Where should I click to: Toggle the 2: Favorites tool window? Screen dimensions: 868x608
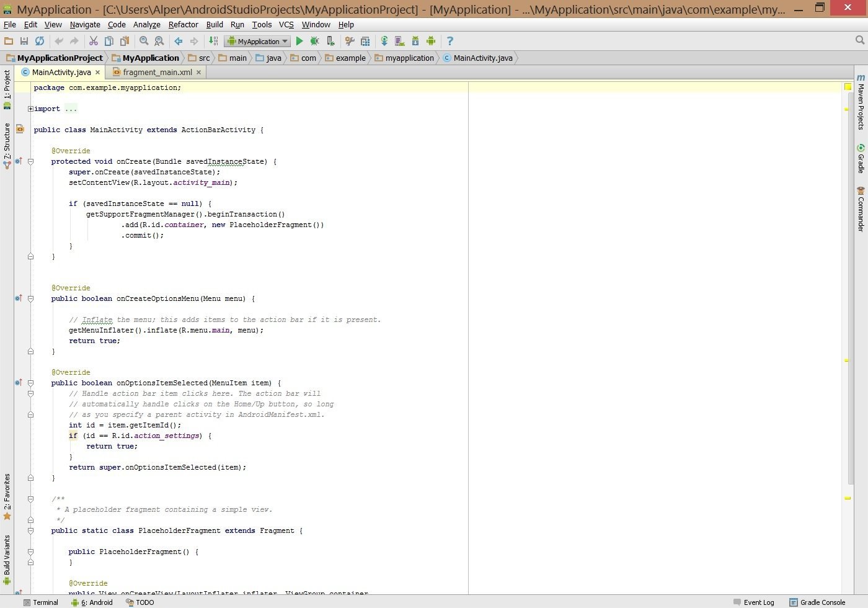7,496
